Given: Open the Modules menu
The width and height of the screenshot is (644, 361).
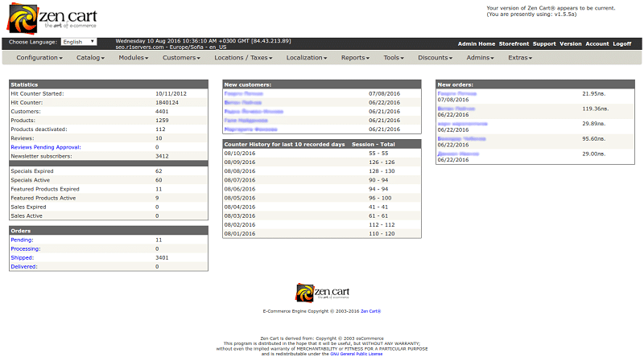Looking at the screenshot, I should (134, 58).
